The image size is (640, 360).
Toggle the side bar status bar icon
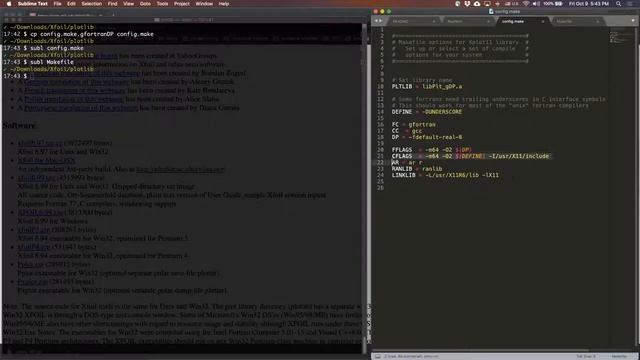click(378, 356)
